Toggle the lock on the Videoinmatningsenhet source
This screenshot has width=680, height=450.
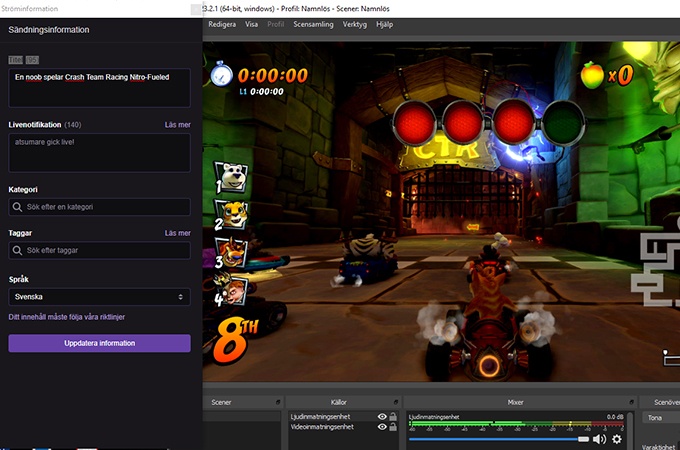393,427
